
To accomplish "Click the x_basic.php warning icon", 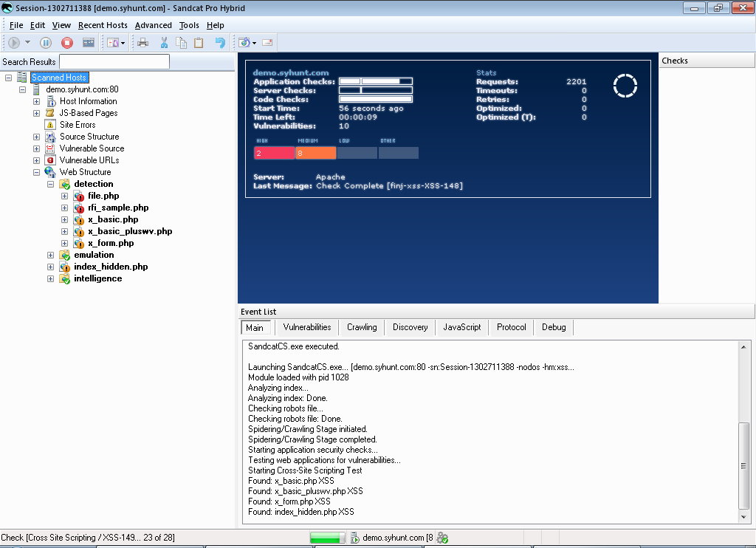I will click(x=79, y=220).
